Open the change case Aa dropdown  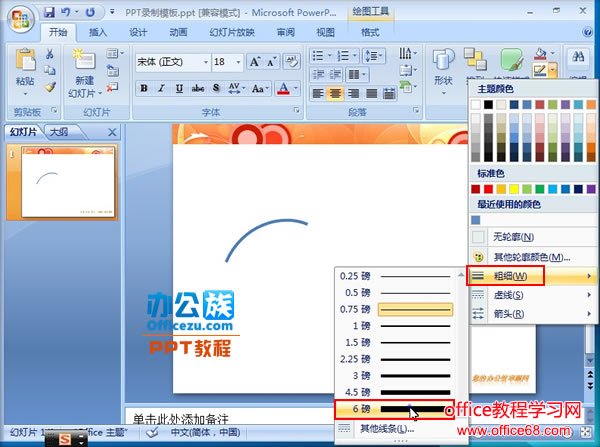pyautogui.click(x=261, y=89)
